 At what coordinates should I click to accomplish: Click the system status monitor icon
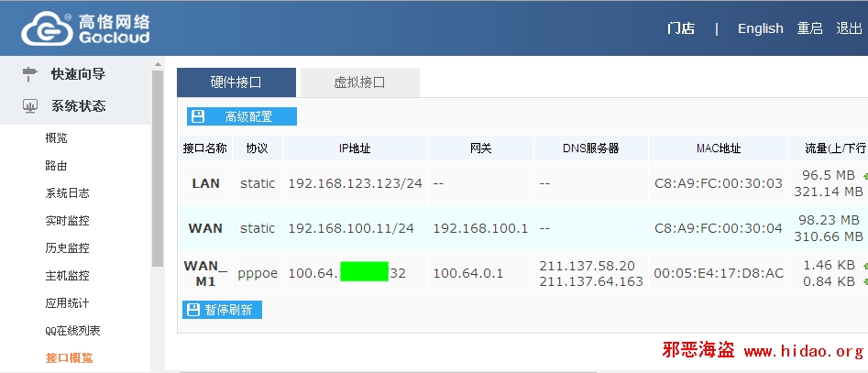29,106
